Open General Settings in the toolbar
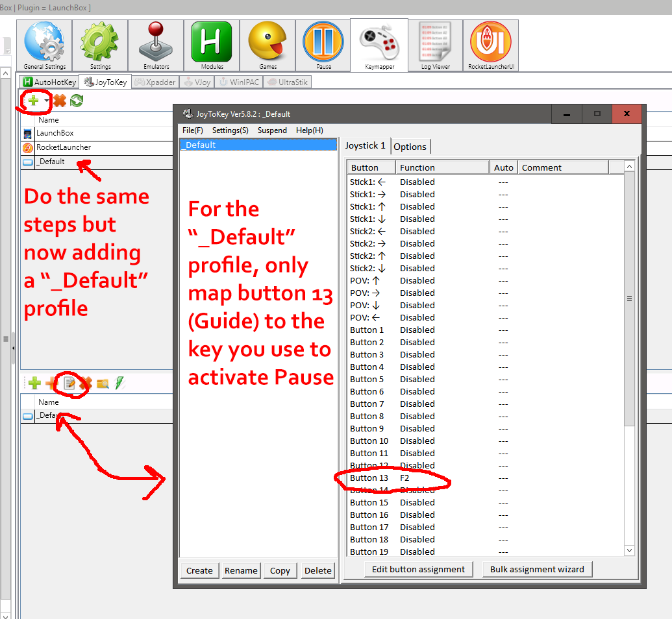This screenshot has width=672, height=619. click(x=45, y=45)
